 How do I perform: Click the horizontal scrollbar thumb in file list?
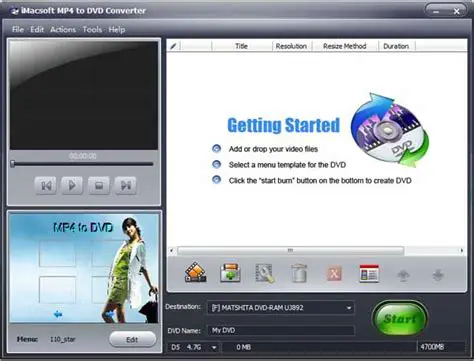pyautogui.click(x=291, y=250)
